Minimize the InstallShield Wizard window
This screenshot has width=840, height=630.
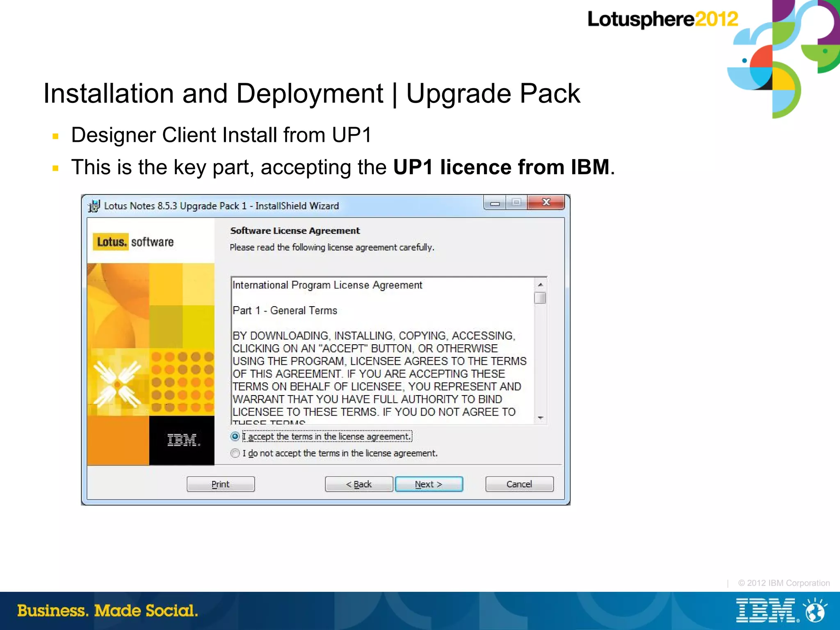click(495, 203)
